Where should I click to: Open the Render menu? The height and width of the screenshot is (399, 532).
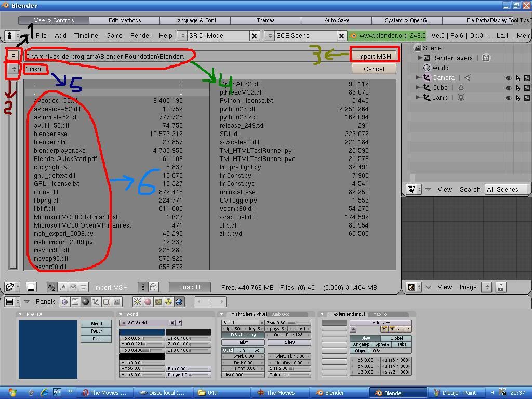141,36
